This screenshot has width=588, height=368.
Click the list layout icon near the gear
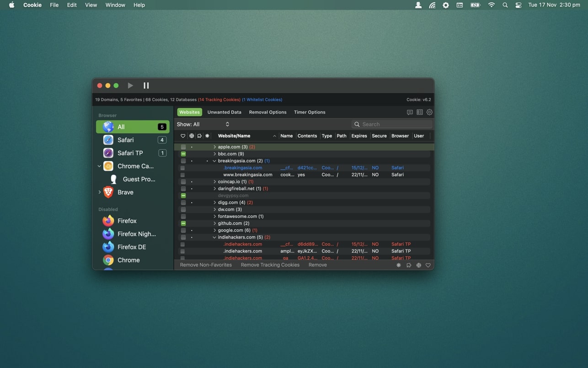(x=419, y=112)
